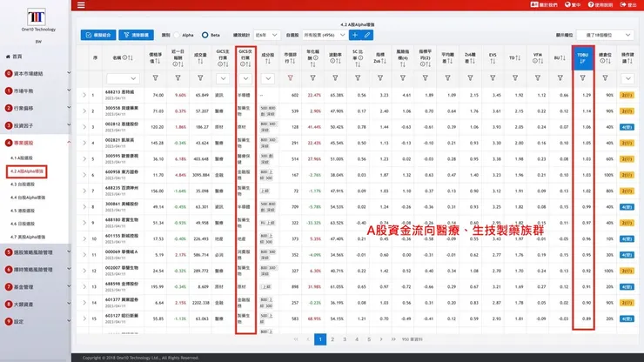Expand sidebar section 2 行業偏移
Image resolution: width=644 pixels, height=362 pixels.
coord(36,108)
